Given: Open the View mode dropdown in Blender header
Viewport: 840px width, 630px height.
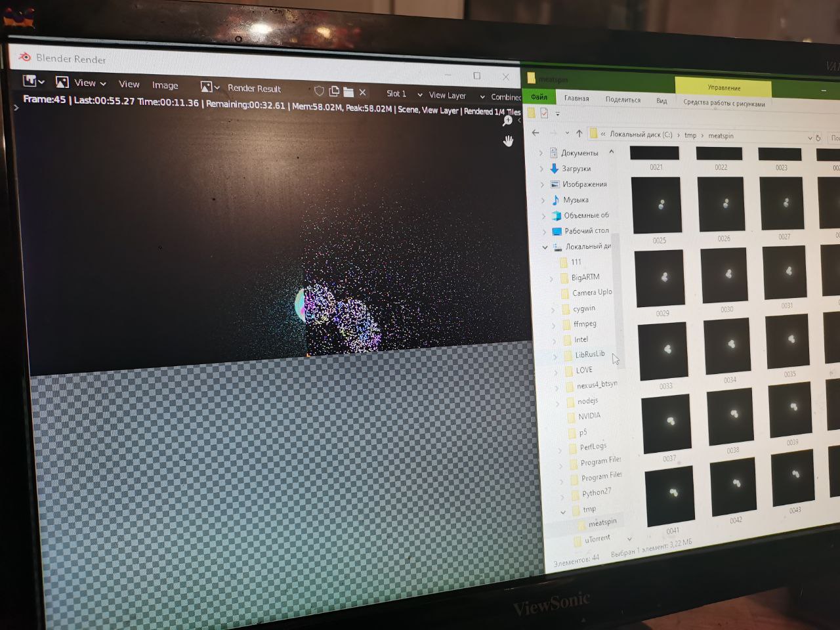Looking at the screenshot, I should click(x=90, y=83).
